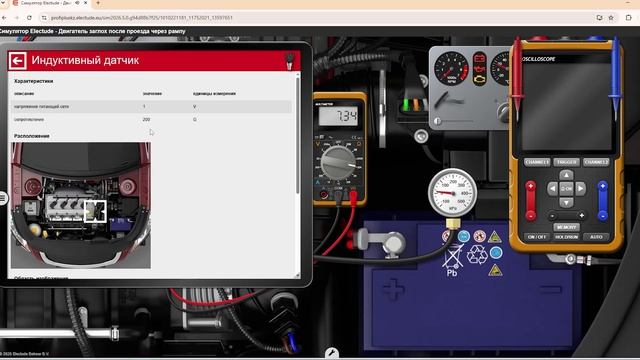
Task: Click the multimeter display showing 7.34
Action: coord(338,117)
